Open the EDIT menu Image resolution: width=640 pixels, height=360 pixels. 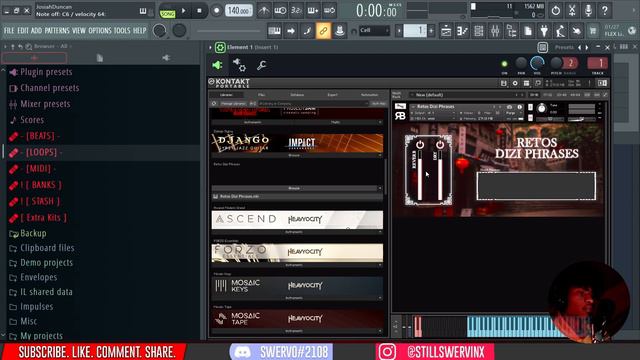23,31
